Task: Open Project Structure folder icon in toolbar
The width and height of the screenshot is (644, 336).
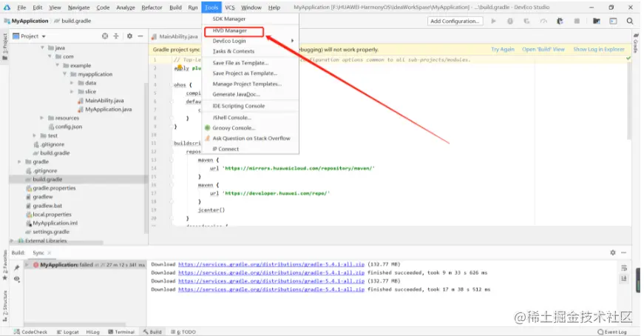Action: coord(597,21)
